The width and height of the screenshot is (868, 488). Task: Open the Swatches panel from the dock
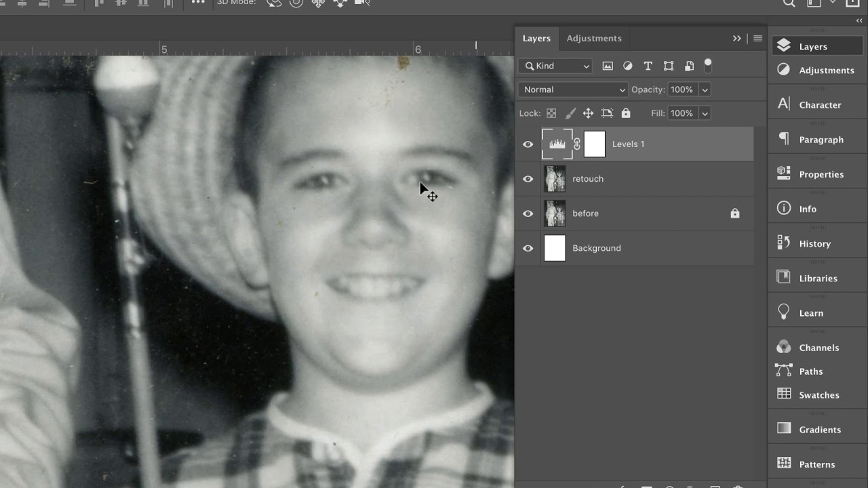click(x=817, y=394)
